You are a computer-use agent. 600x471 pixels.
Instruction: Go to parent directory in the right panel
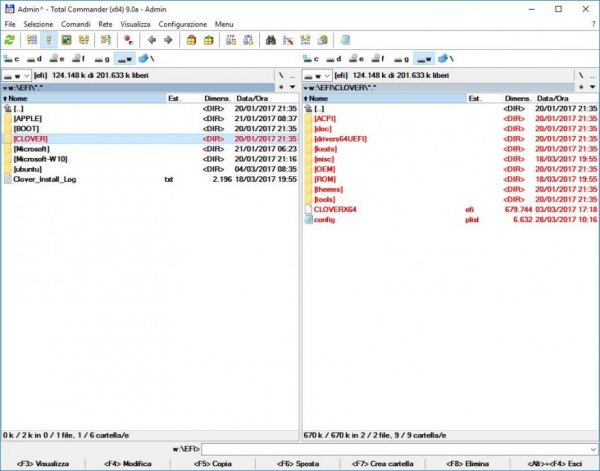[x=593, y=75]
